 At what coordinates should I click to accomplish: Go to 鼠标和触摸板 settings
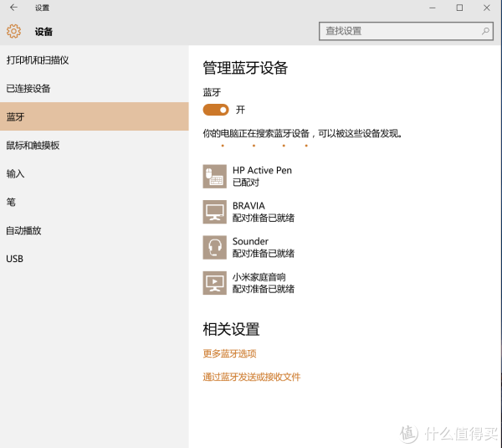point(95,145)
